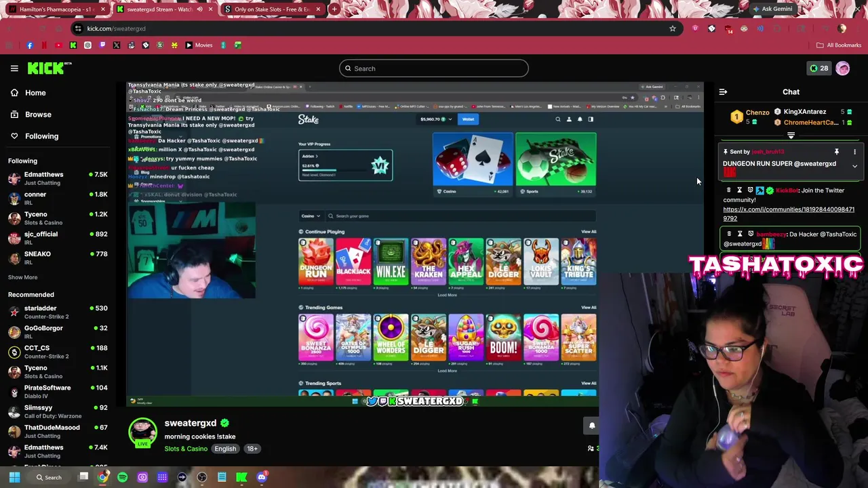Screen dimensions: 868x488
Task: Open the Netflix bookmark icon
Action: [44, 45]
